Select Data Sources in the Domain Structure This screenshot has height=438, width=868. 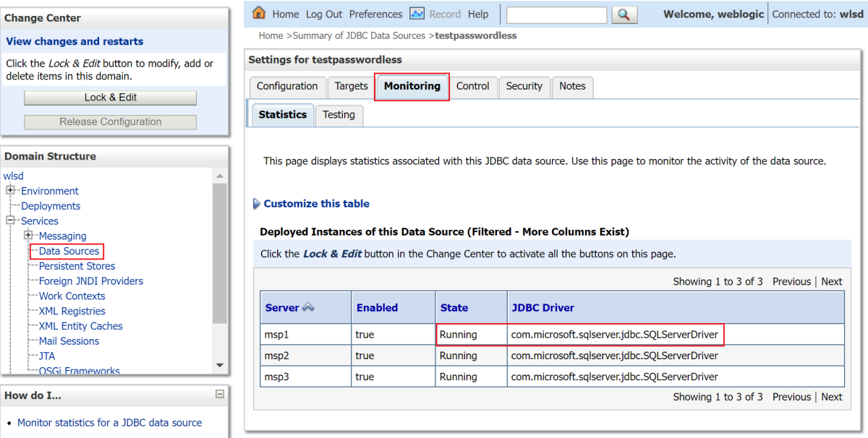tap(67, 251)
